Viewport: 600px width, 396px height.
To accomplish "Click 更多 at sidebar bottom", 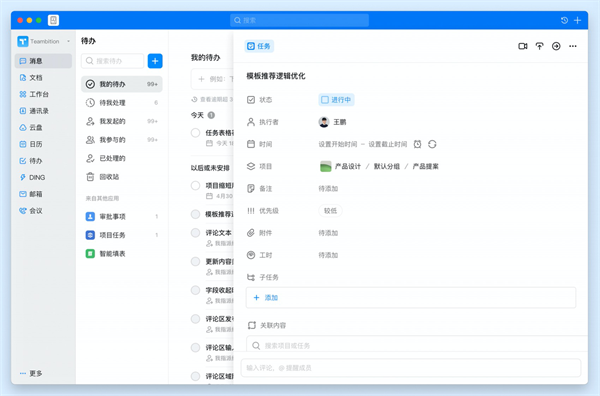I will tap(31, 373).
